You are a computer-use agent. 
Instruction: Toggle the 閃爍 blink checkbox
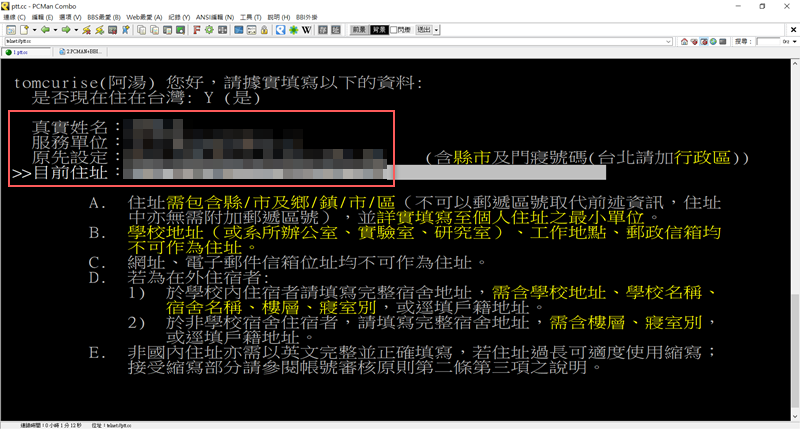393,30
